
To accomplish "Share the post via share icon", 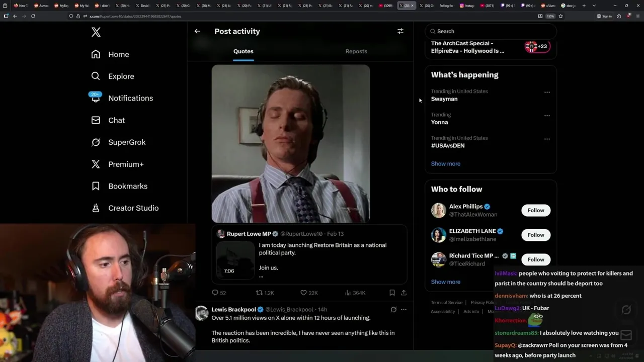I will [404, 293].
